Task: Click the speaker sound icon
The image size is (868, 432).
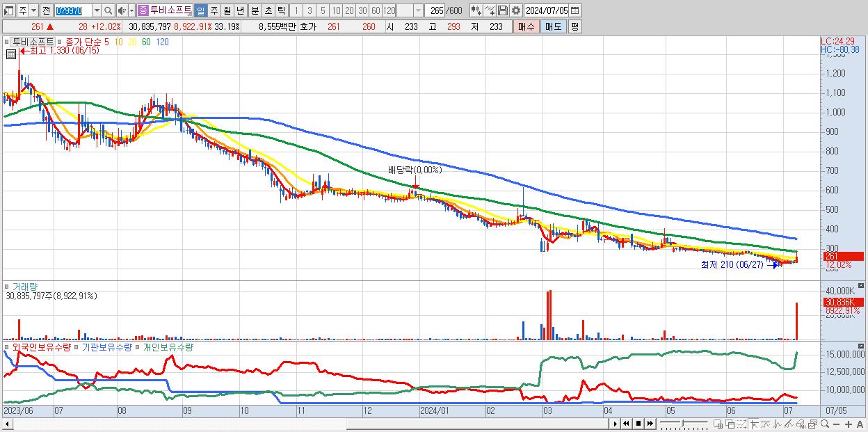Action: (x=122, y=10)
